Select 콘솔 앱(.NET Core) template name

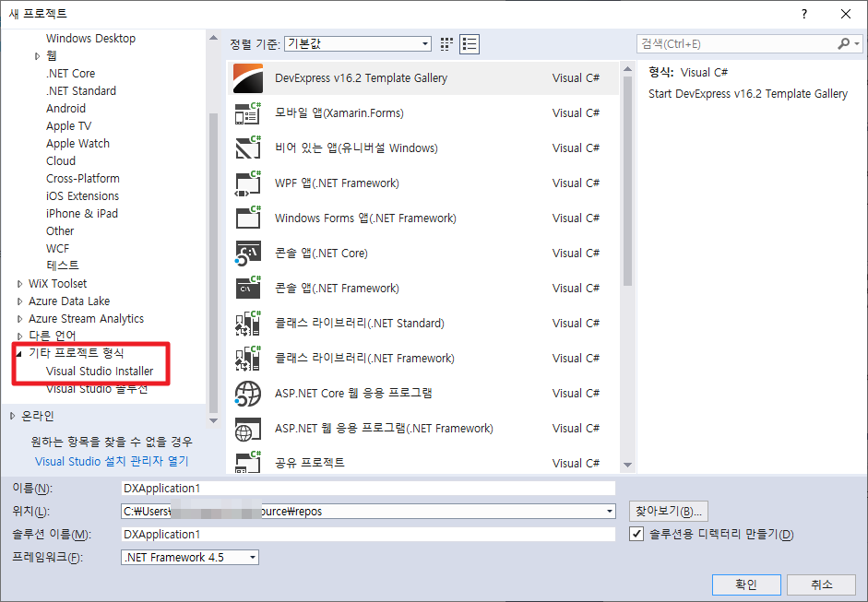coord(321,254)
